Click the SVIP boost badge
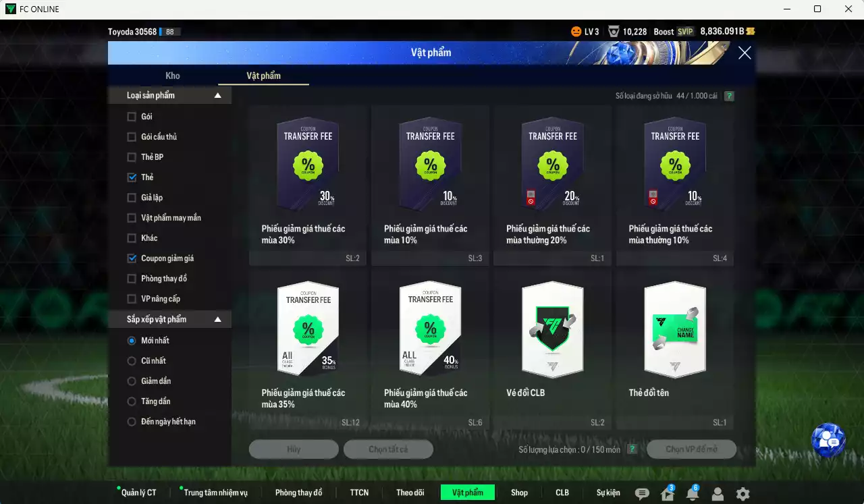864x504 pixels. coord(684,31)
